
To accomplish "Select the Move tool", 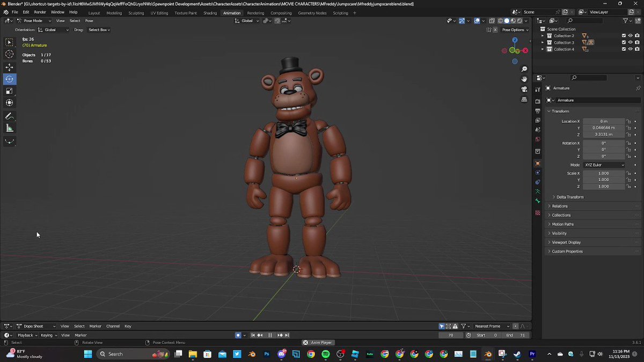I will [10, 68].
